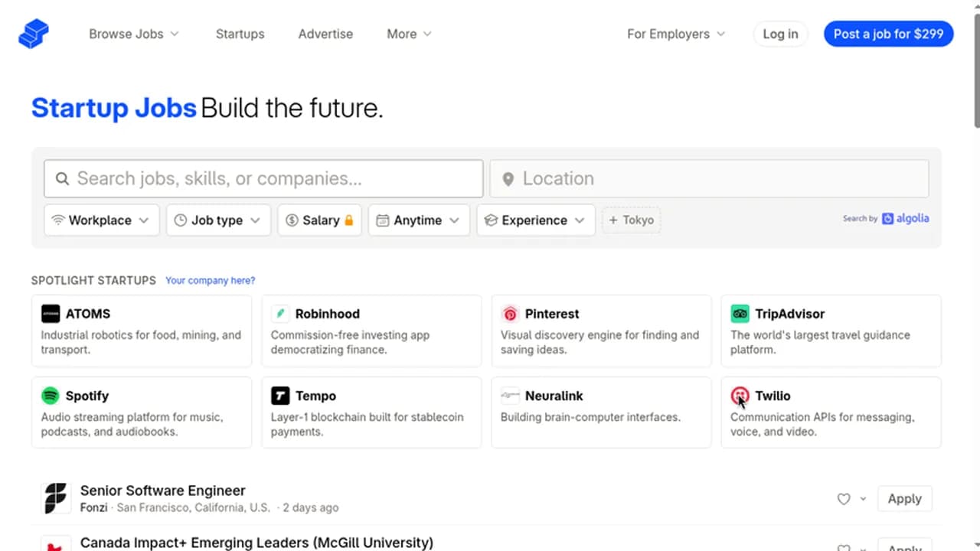Viewport: 980px width, 551px height.
Task: Click the Search jobs, skills, or companies field
Action: (263, 178)
